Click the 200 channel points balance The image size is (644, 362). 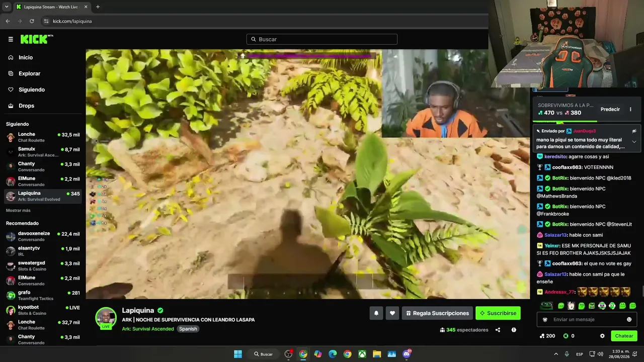[547, 336]
